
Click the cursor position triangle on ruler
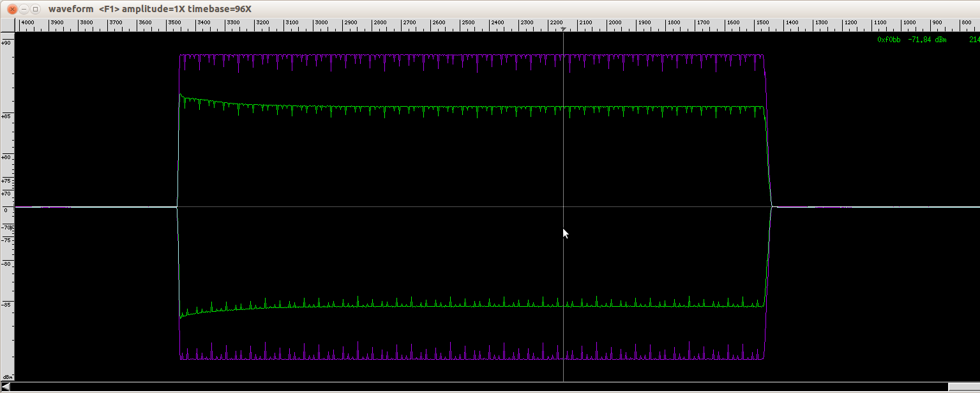563,29
